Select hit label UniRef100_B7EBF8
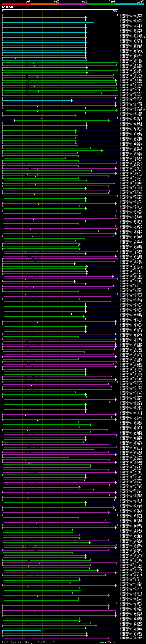This screenshot has width=146, height=644. 131,27
